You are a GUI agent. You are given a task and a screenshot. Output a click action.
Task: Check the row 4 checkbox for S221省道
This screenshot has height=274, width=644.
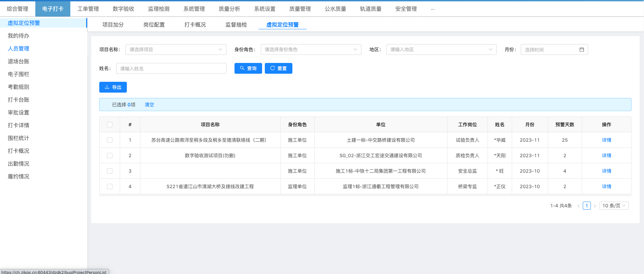(110, 186)
